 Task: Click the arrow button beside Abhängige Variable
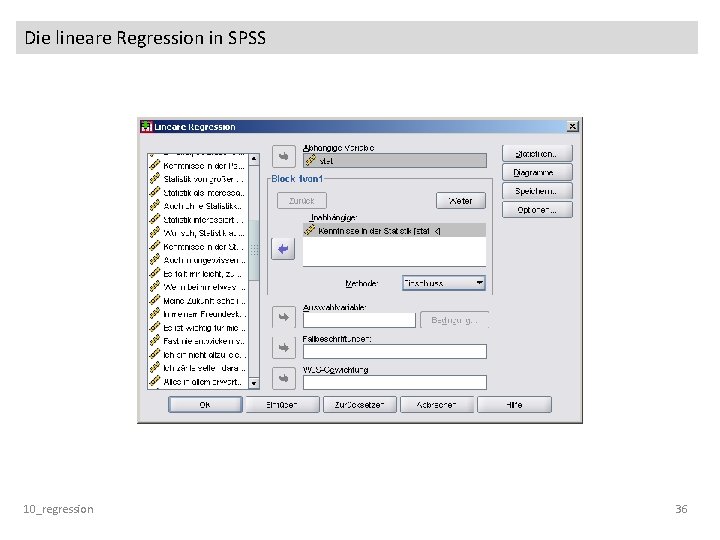[x=283, y=157]
